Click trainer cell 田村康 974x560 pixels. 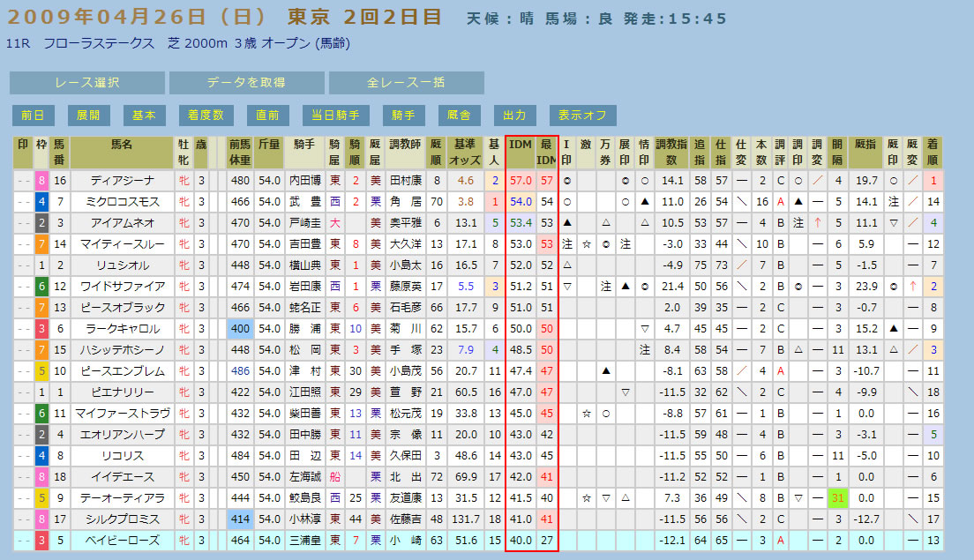tap(405, 181)
